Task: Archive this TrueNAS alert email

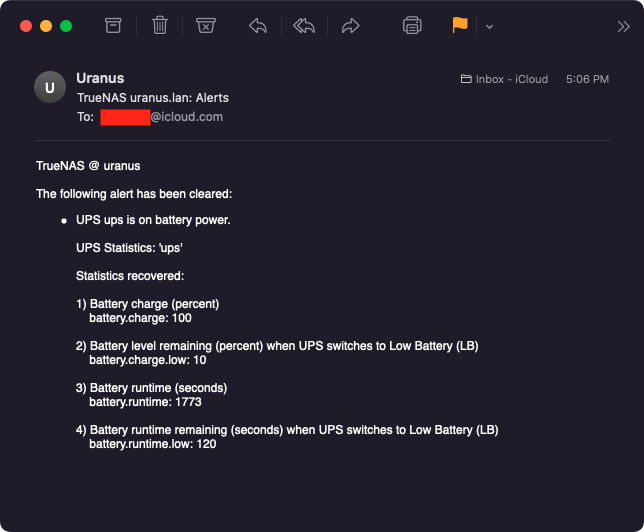Action: pyautogui.click(x=113, y=26)
